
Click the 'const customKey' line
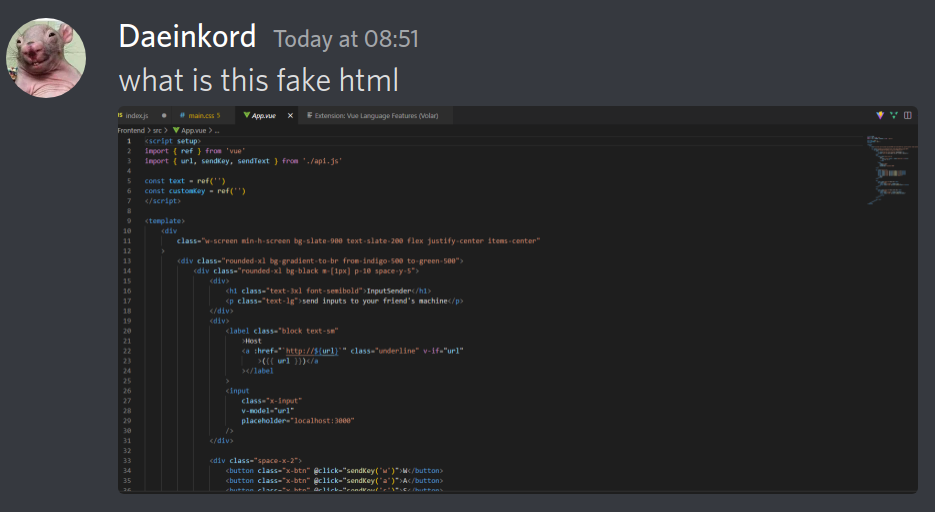195,191
